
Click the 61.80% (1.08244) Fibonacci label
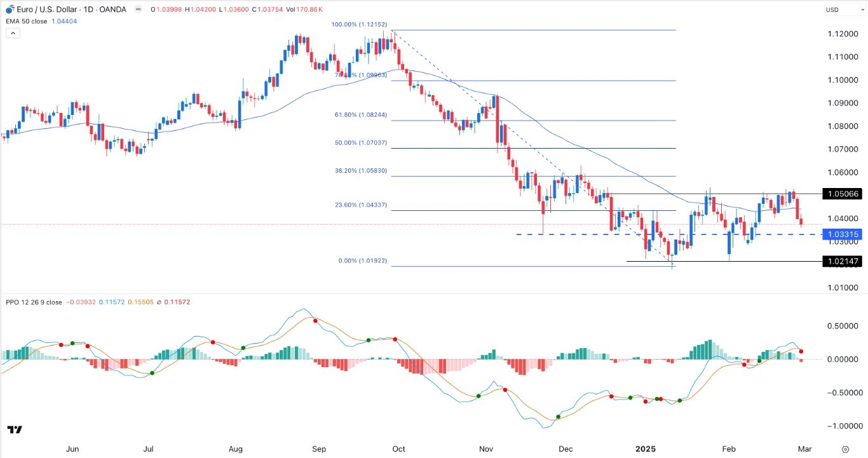(361, 115)
